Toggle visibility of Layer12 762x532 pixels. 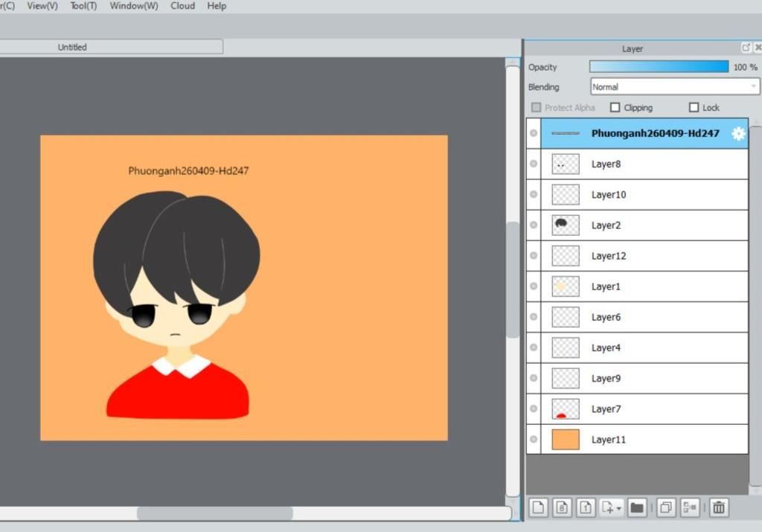click(534, 255)
